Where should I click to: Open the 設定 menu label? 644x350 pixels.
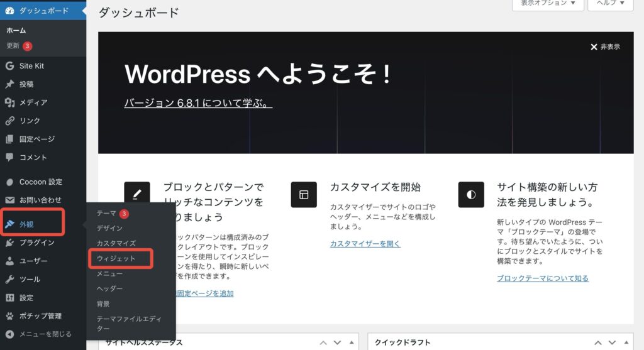(26, 297)
